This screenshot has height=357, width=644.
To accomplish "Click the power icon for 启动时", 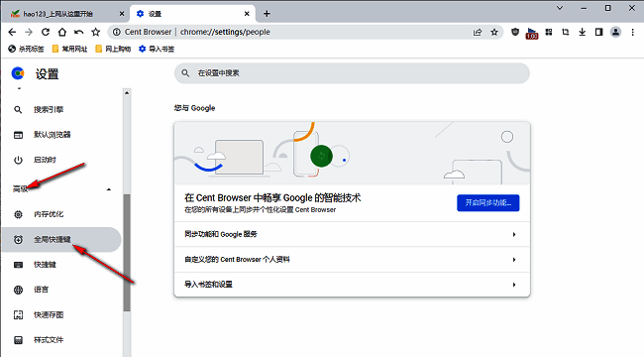I will (18, 160).
